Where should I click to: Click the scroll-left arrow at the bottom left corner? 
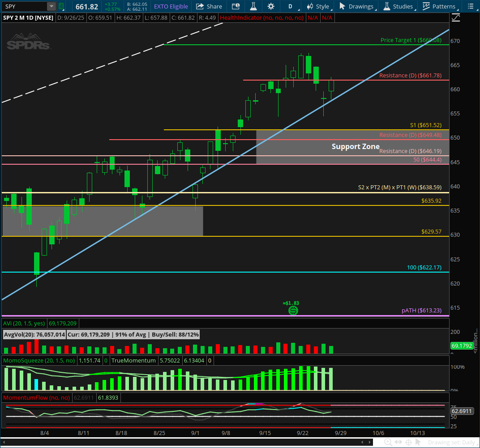[x=4, y=442]
